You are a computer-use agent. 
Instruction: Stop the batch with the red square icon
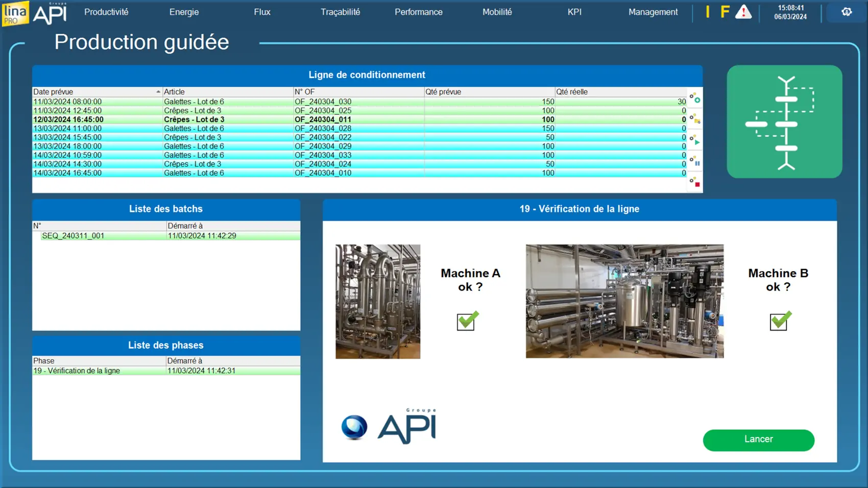click(x=695, y=182)
